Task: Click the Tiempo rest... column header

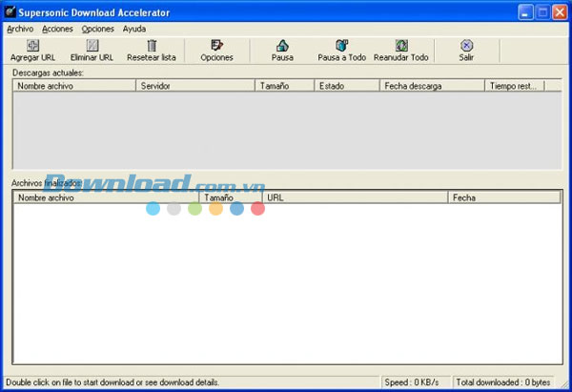Action: 515,86
